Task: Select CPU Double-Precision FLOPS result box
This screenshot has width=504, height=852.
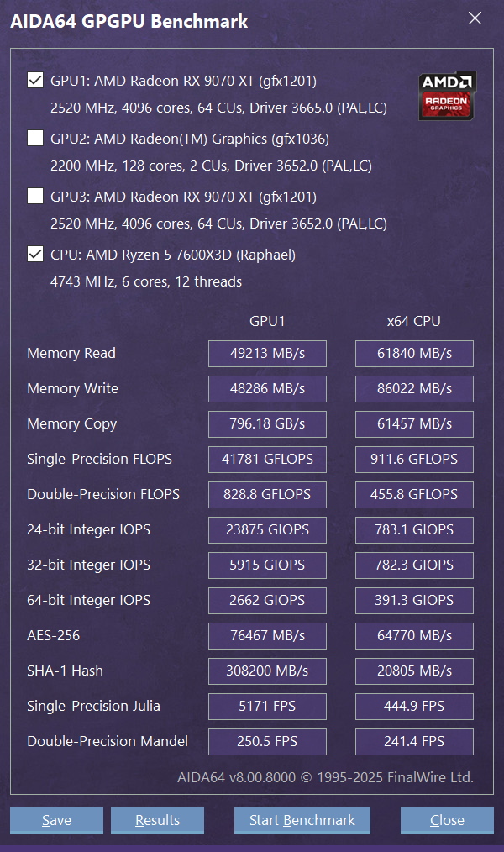Action: (414, 495)
